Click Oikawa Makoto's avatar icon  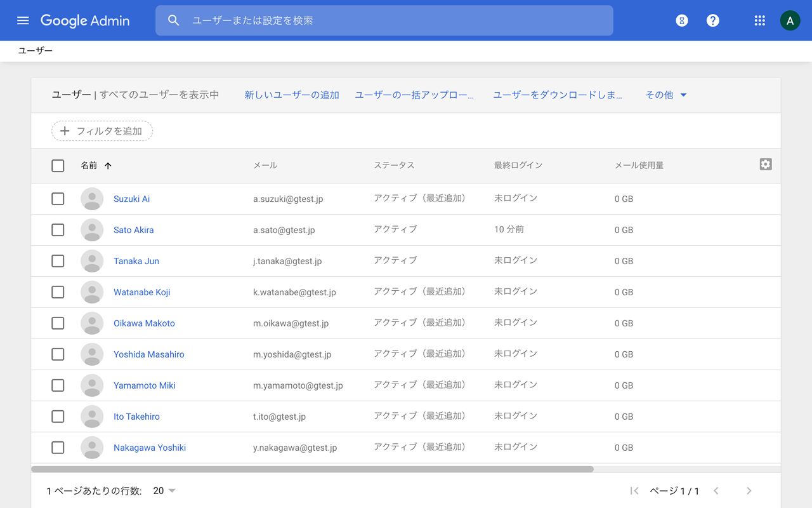pyautogui.click(x=92, y=323)
